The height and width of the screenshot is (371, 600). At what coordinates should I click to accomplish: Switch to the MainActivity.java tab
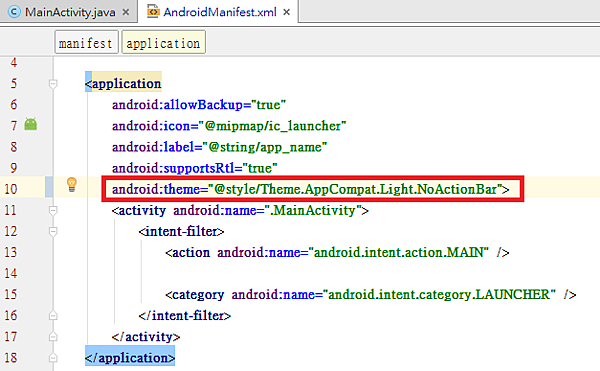click(x=70, y=12)
